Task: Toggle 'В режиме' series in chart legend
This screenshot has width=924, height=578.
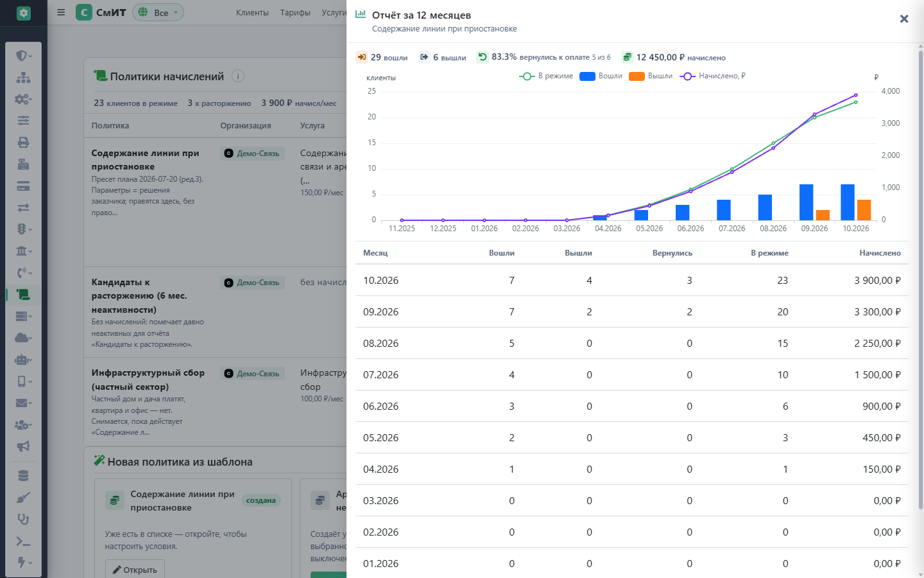Action: point(546,76)
